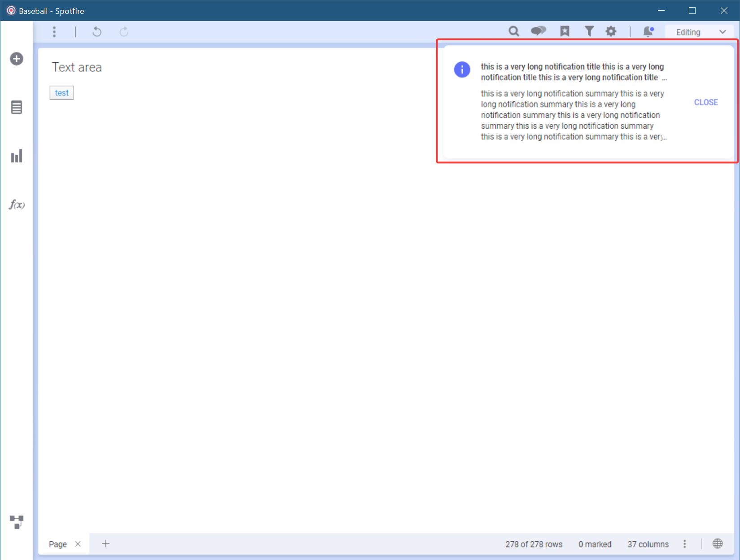Open the Properties gear icon

click(x=611, y=31)
